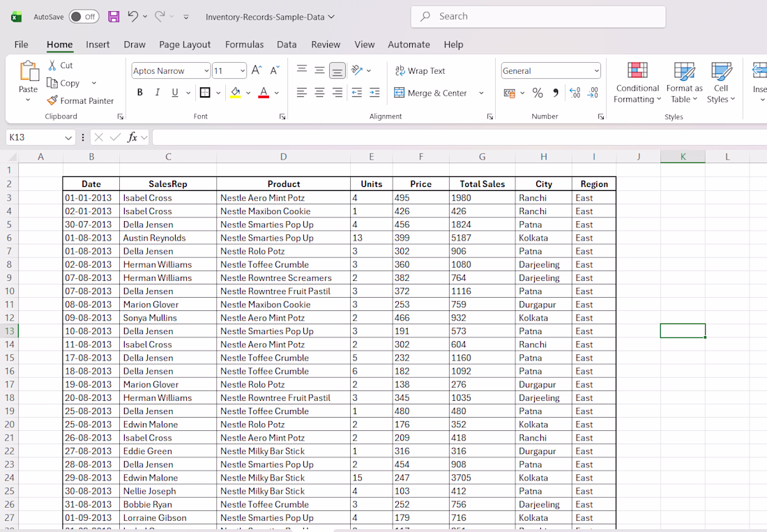Open the File menu
Image resolution: width=767 pixels, height=532 pixels.
click(21, 45)
